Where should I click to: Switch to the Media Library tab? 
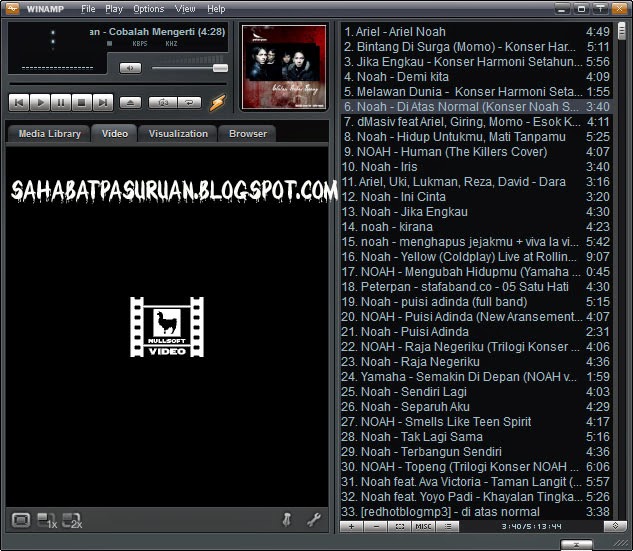tap(50, 134)
